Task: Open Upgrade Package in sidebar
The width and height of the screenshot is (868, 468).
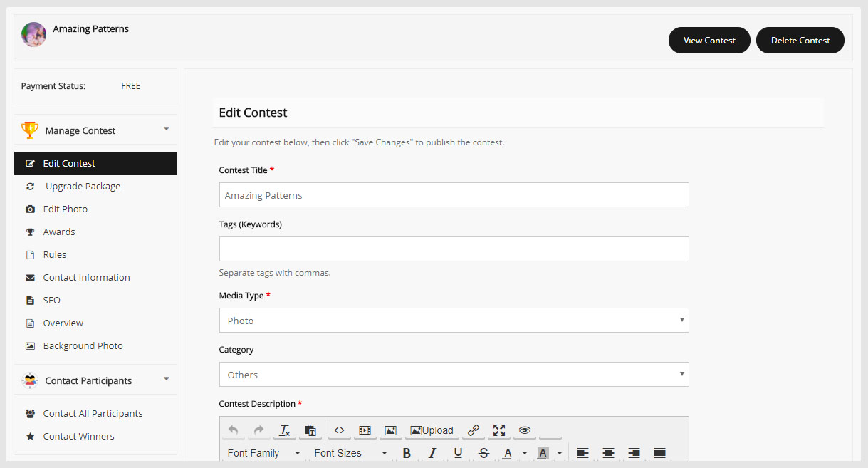Action: coord(83,186)
